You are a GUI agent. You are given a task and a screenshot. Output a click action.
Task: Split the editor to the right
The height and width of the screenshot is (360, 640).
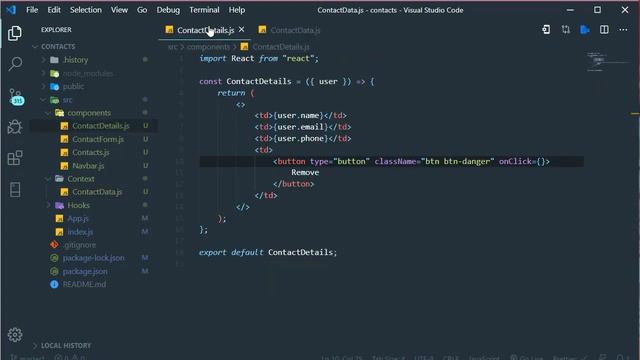[x=604, y=30]
